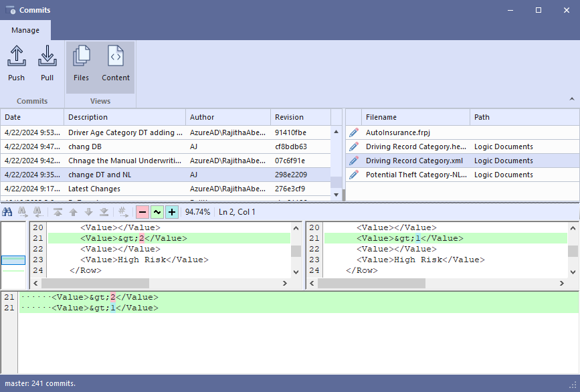Click the Path column header

click(524, 117)
